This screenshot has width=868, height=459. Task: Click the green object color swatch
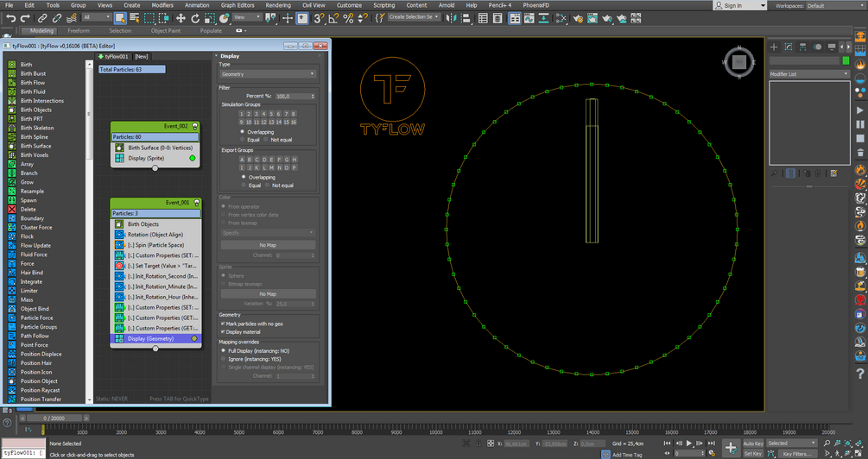pyautogui.click(x=846, y=61)
